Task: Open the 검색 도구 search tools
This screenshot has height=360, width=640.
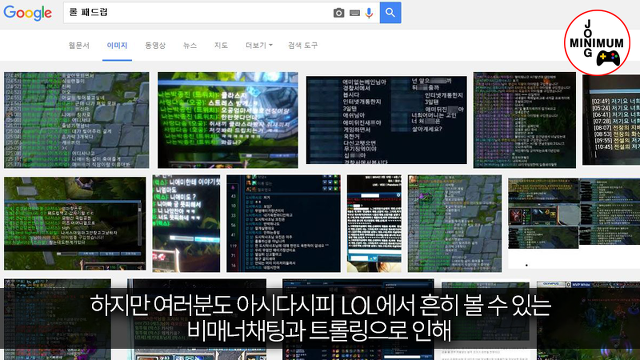Action: tap(302, 45)
